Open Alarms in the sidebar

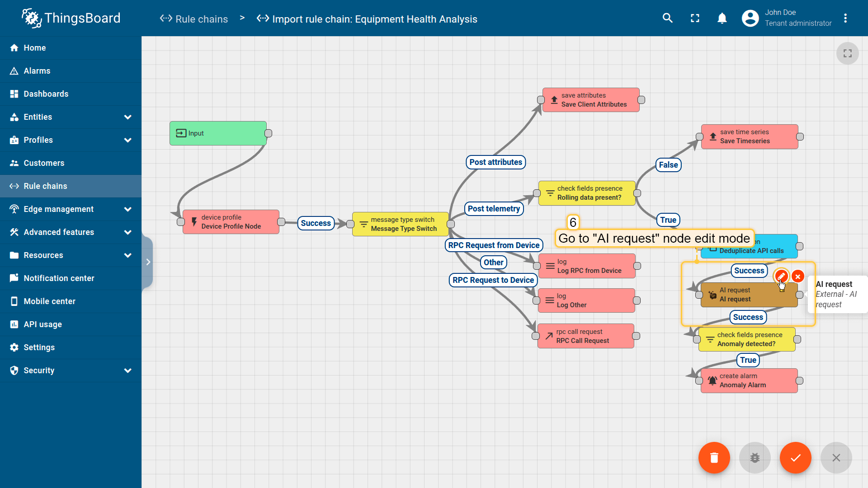71,71
